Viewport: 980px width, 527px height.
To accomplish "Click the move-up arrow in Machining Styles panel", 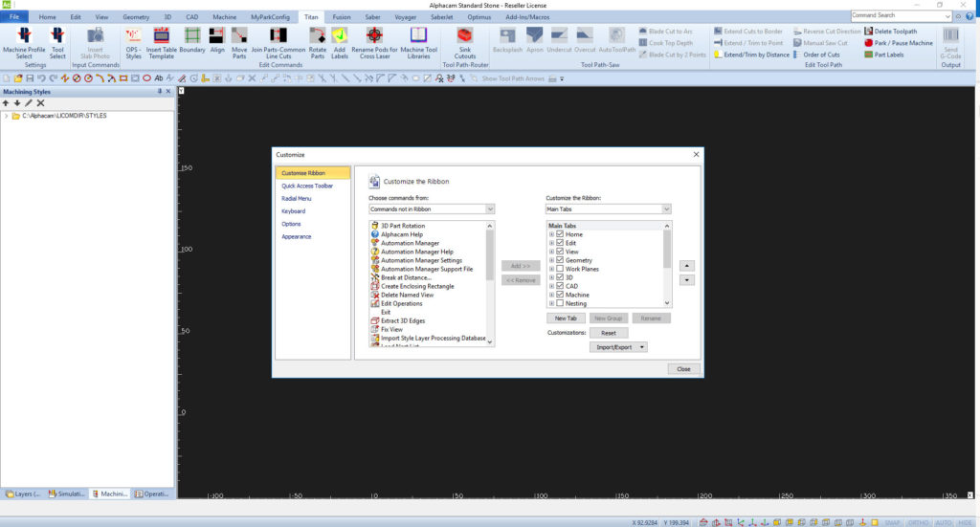I will 6,103.
